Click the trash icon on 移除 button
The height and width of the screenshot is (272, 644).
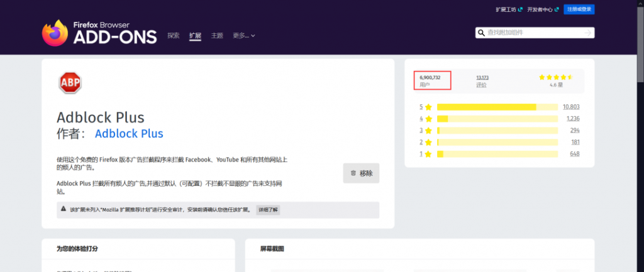tap(353, 173)
